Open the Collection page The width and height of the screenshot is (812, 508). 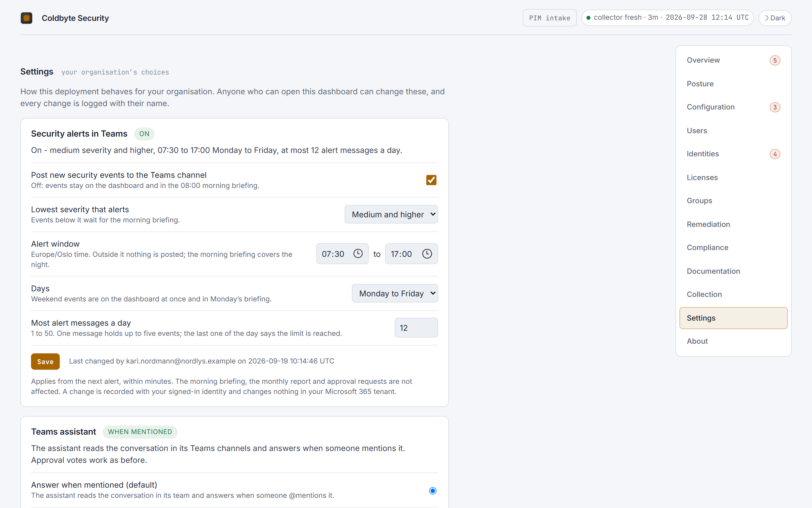tap(733, 294)
